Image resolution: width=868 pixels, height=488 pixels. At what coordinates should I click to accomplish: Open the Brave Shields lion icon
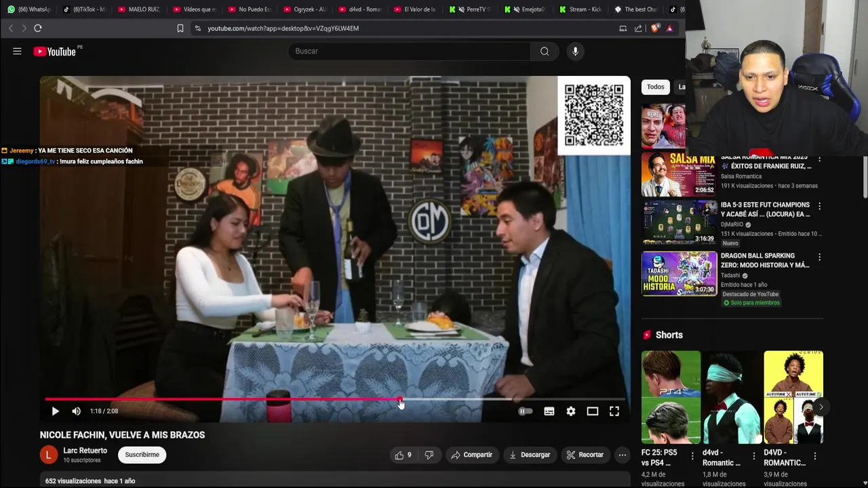[x=654, y=28]
